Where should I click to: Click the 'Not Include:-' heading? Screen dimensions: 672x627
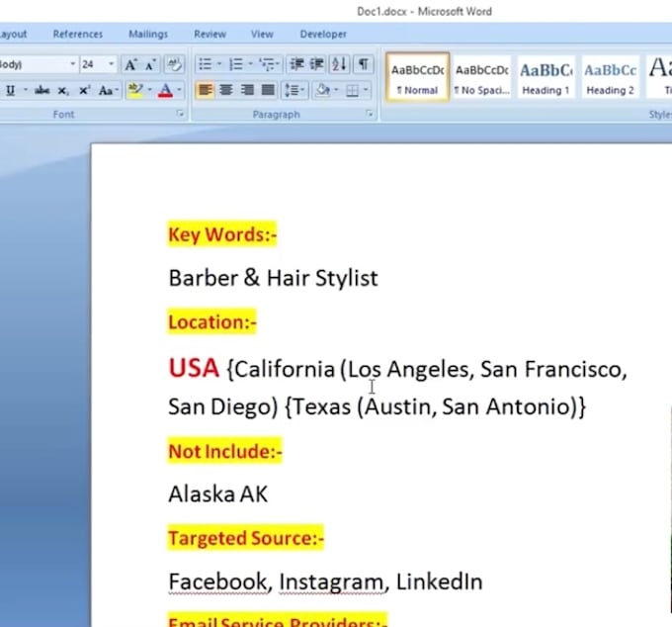[x=225, y=451]
